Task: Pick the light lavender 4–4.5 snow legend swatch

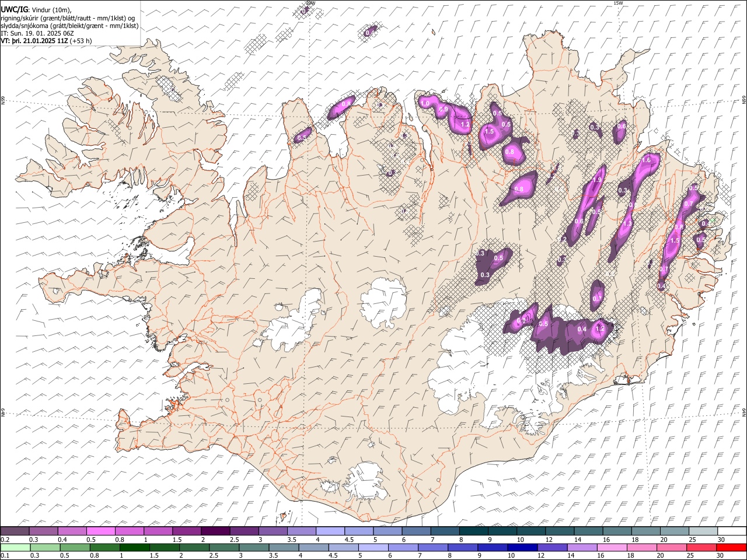Action: pyautogui.click(x=330, y=531)
